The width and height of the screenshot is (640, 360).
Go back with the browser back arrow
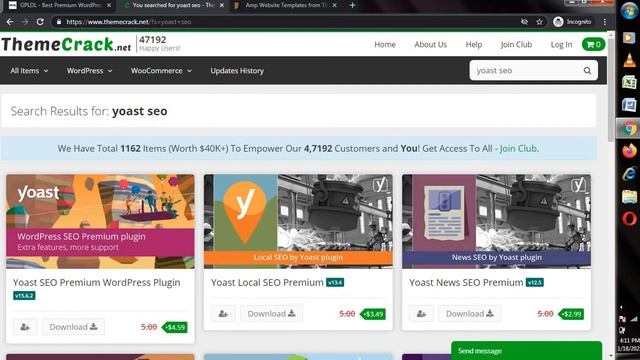coord(10,22)
